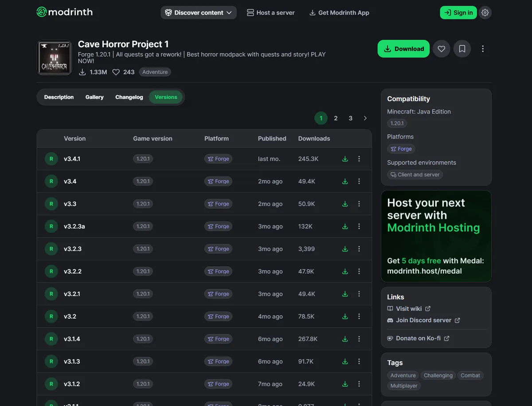Download version v3.2.3 via its download icon
The height and width of the screenshot is (406, 532).
345,249
